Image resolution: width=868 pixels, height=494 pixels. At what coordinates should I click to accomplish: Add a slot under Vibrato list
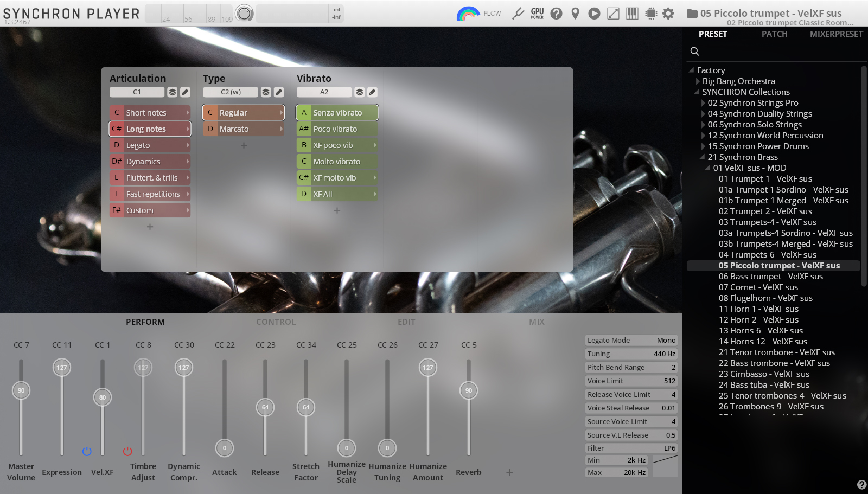point(337,210)
